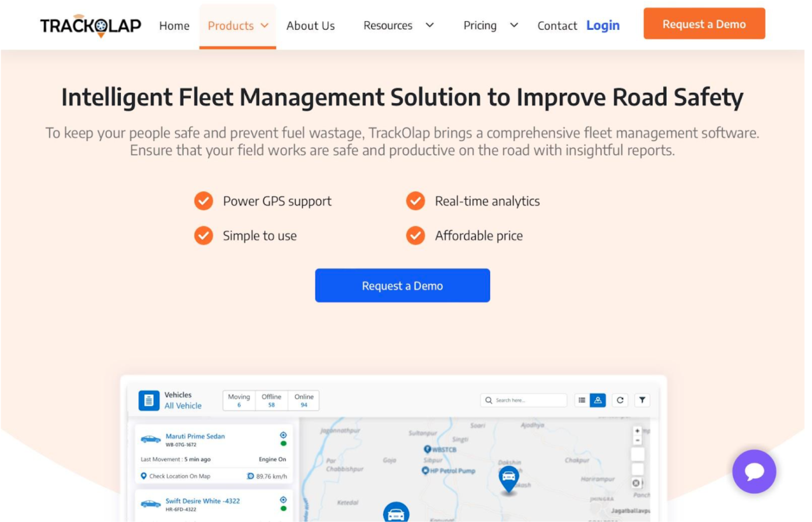Click the Login link
The width and height of the screenshot is (812, 522).
[603, 25]
